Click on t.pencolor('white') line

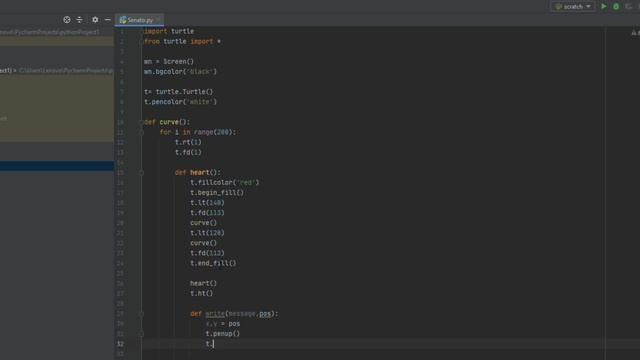(180, 102)
